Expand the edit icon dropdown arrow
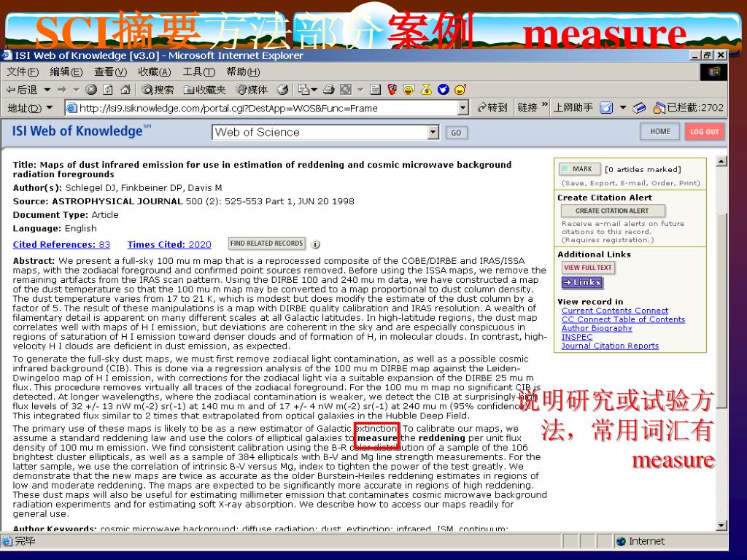 coord(360,90)
